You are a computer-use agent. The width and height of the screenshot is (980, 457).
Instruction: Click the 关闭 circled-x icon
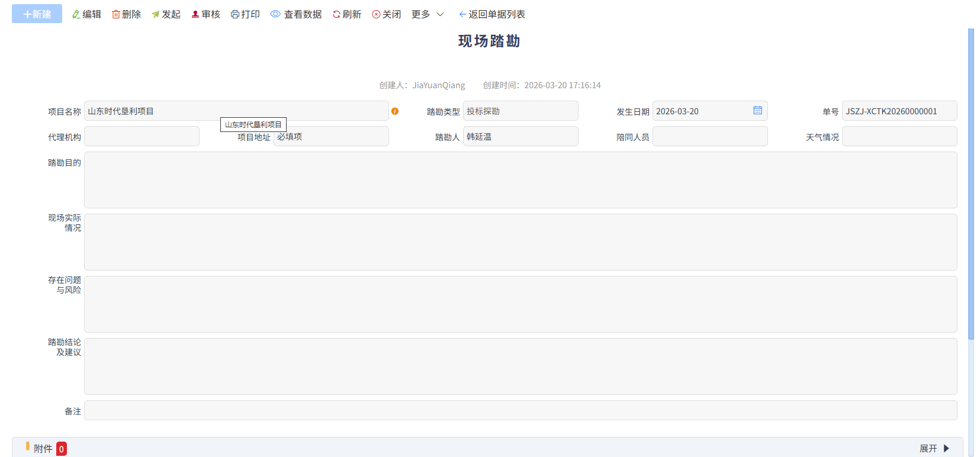click(376, 14)
